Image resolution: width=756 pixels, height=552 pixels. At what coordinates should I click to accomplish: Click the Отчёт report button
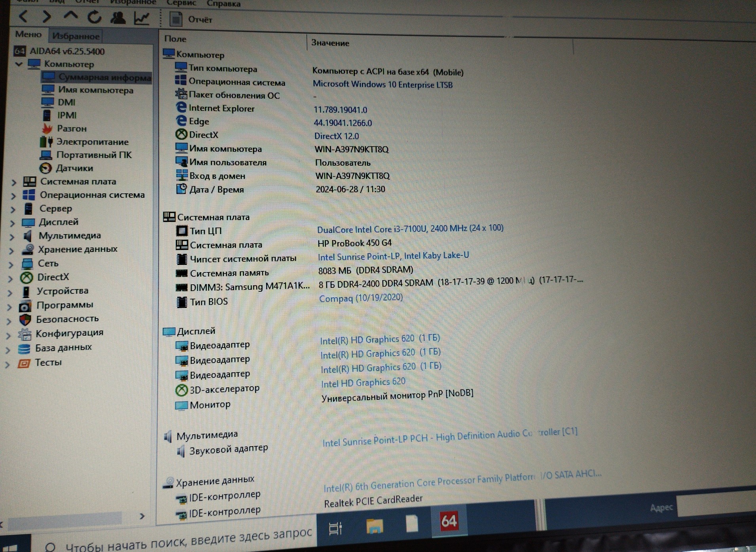point(191,19)
